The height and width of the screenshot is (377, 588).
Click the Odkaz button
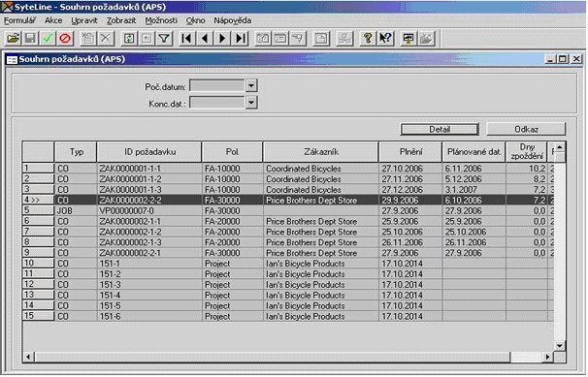click(526, 129)
